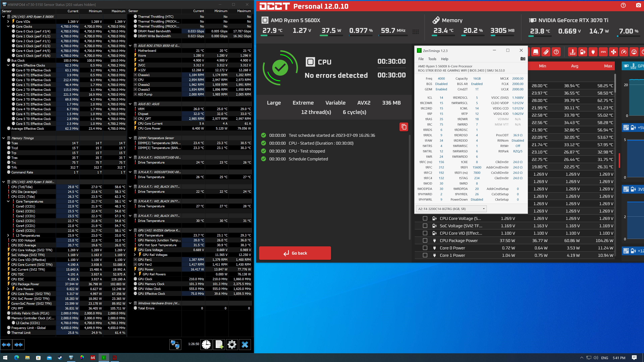This screenshot has width=644, height=362.
Task: Open ZenTimings DIMM slot dropdown
Action: (x=451, y=209)
